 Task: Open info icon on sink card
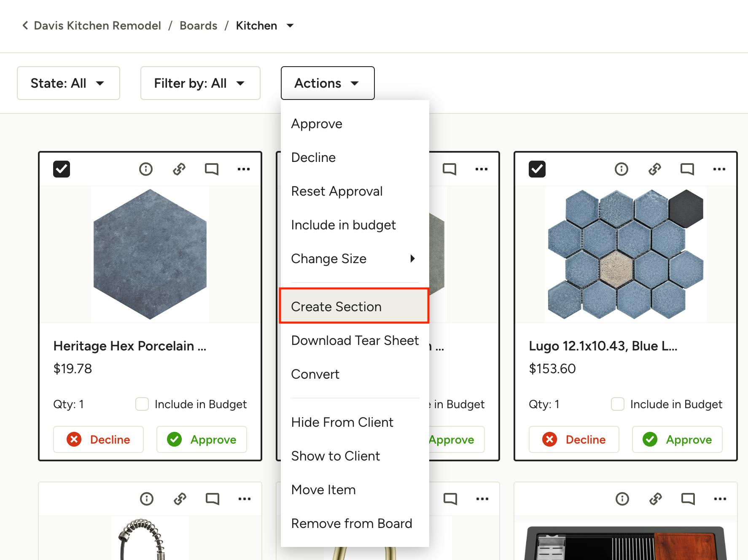(622, 499)
